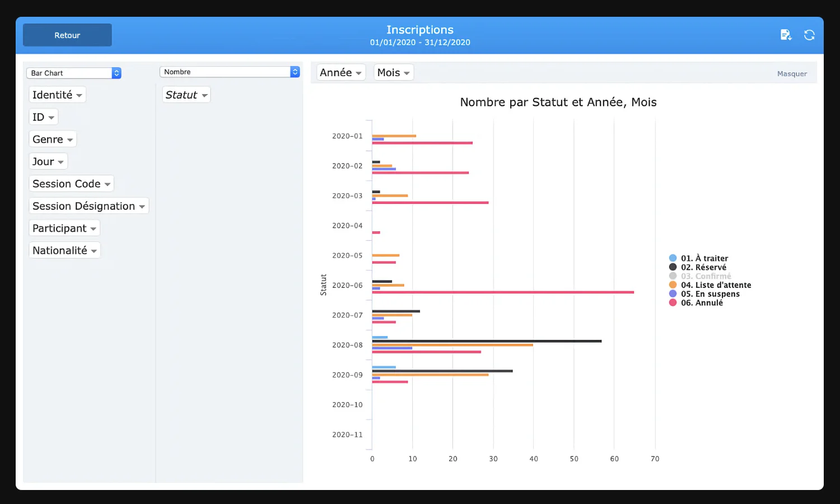Open the Nombre aggregator dropdown
The image size is (840, 504).
(230, 72)
